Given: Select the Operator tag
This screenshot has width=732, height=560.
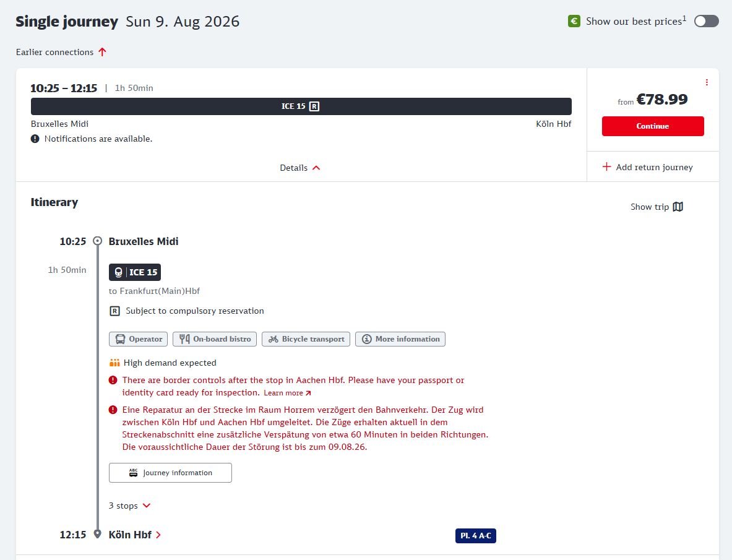Looking at the screenshot, I should click(x=138, y=339).
